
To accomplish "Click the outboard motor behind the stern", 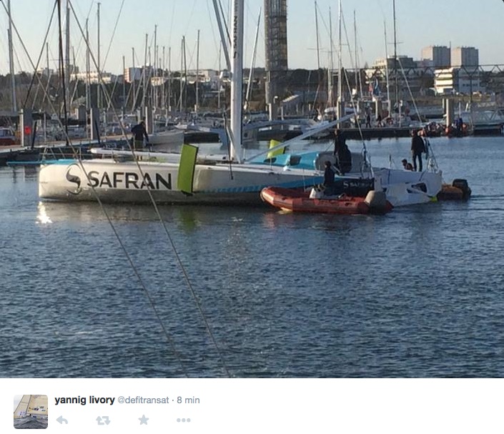I will tap(461, 188).
